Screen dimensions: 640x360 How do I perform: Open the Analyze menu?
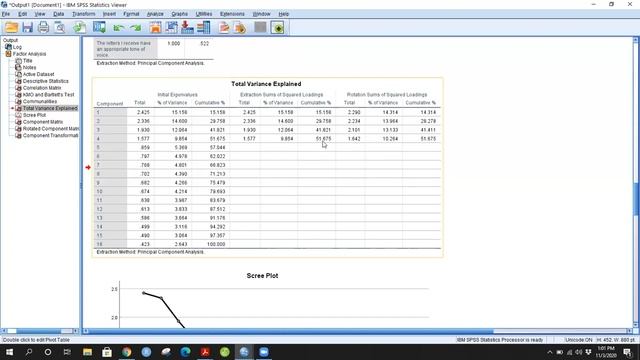(x=155, y=14)
